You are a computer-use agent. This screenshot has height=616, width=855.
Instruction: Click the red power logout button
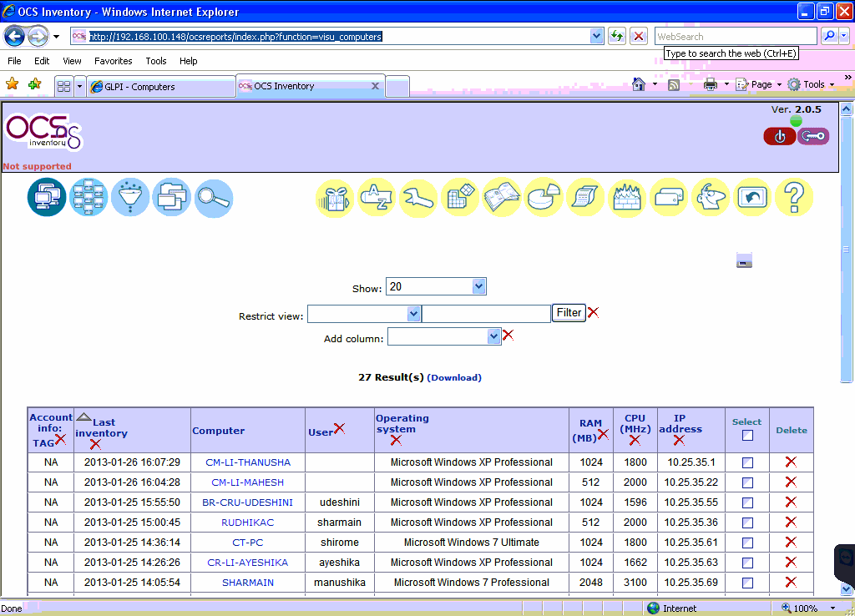[x=780, y=136]
